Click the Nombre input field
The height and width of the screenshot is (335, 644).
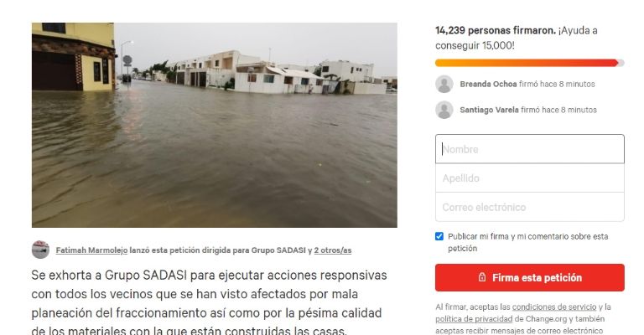530,149
